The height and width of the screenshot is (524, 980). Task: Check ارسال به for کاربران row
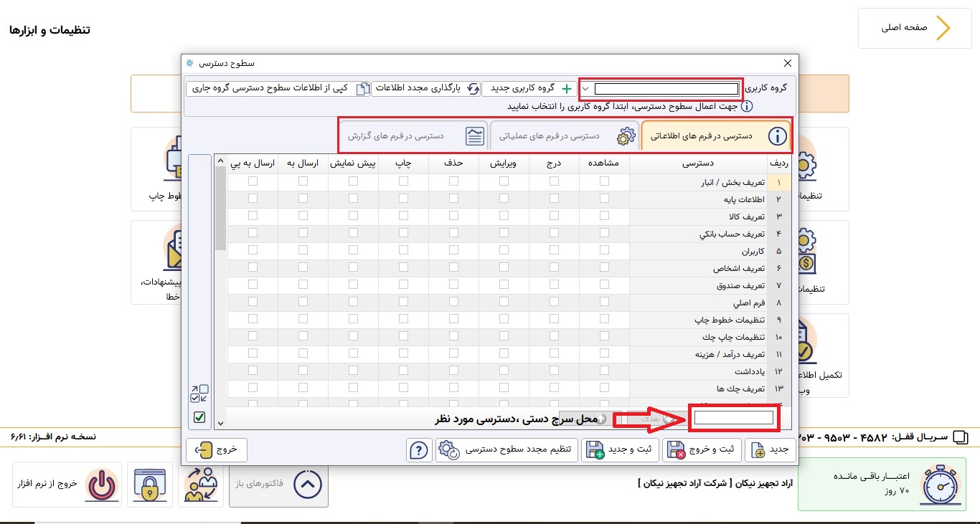tap(303, 250)
